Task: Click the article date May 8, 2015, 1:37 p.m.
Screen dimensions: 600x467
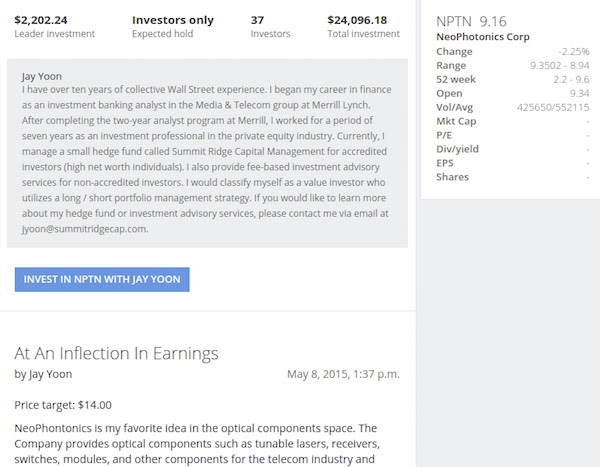Action: pyautogui.click(x=343, y=374)
